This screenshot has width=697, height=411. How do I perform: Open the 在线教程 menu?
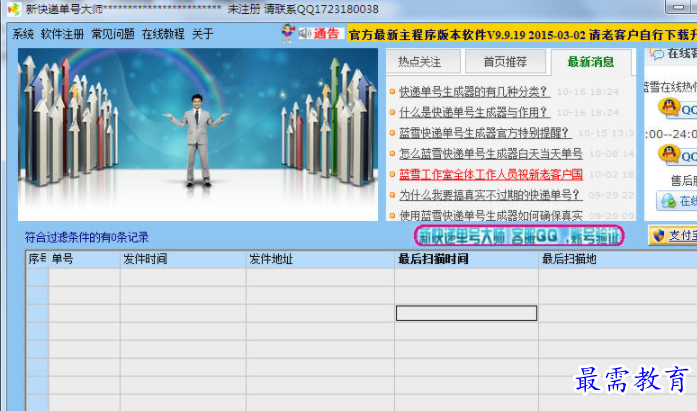[163, 34]
